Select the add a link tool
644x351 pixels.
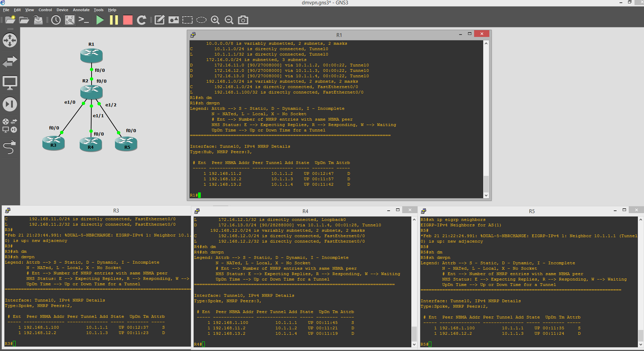(x=10, y=147)
